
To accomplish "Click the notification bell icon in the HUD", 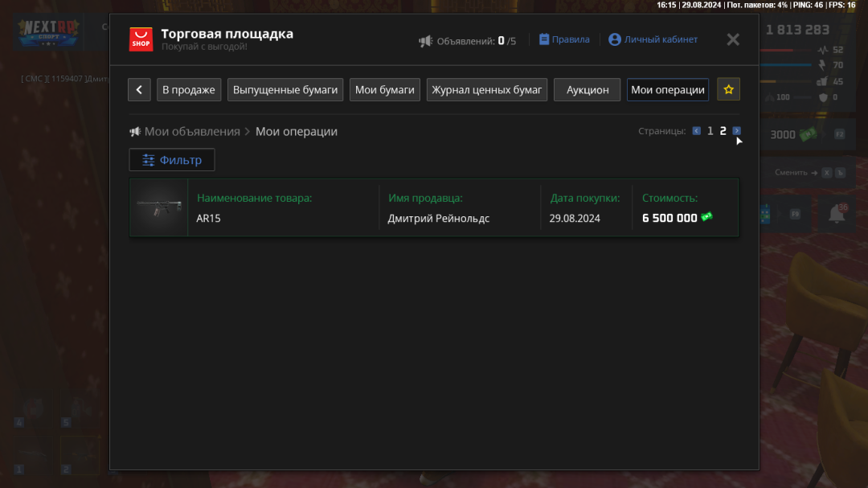I will (x=837, y=213).
